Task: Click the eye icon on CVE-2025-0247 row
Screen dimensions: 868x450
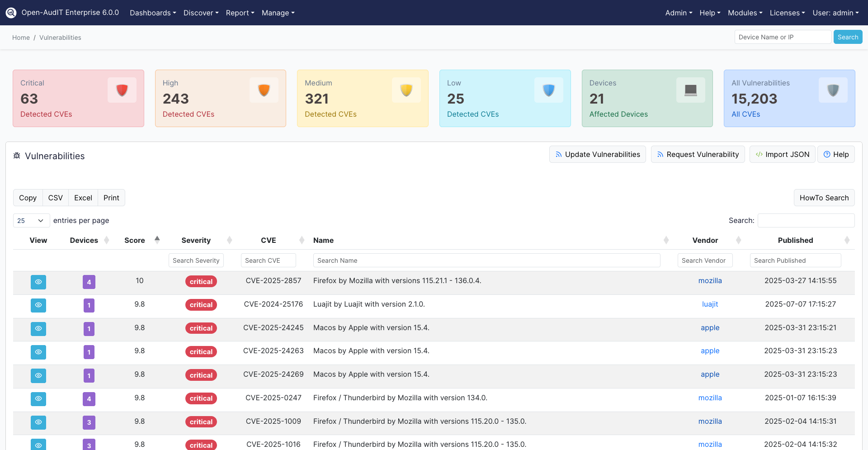Action: click(x=38, y=399)
